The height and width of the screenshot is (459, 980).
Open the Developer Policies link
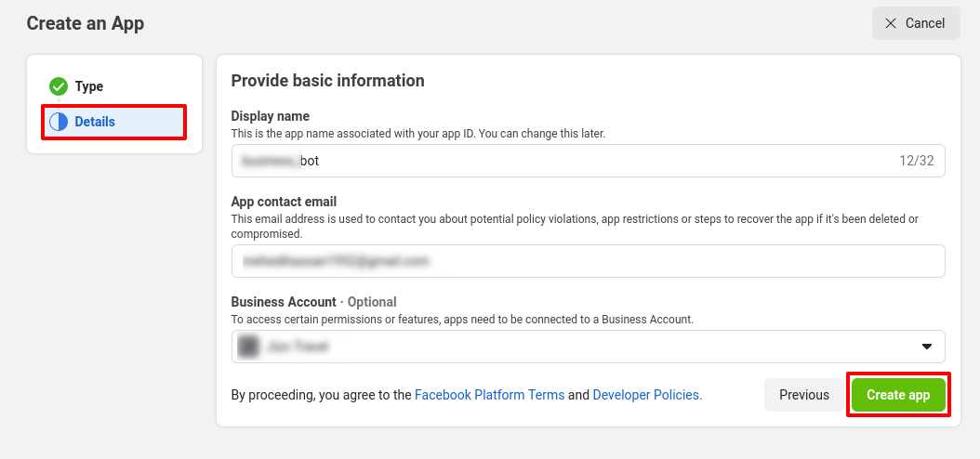647,395
